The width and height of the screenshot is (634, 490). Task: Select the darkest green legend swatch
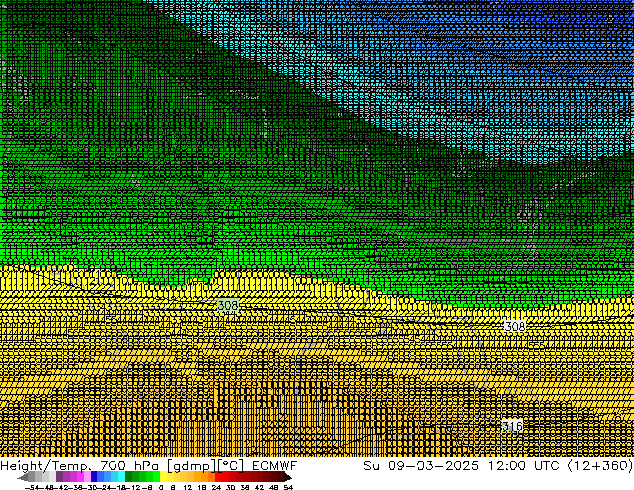click(x=129, y=476)
